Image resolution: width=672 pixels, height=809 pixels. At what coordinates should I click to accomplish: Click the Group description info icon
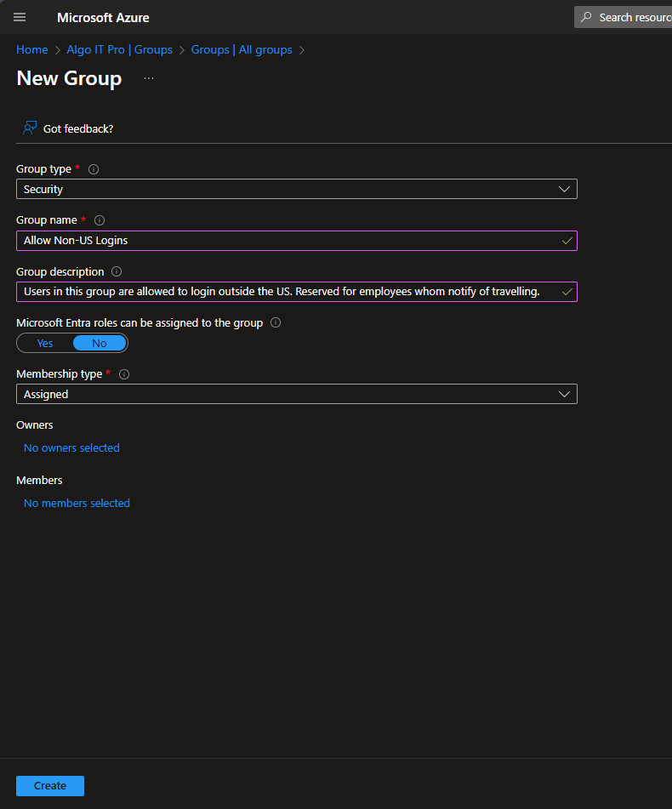[117, 272]
